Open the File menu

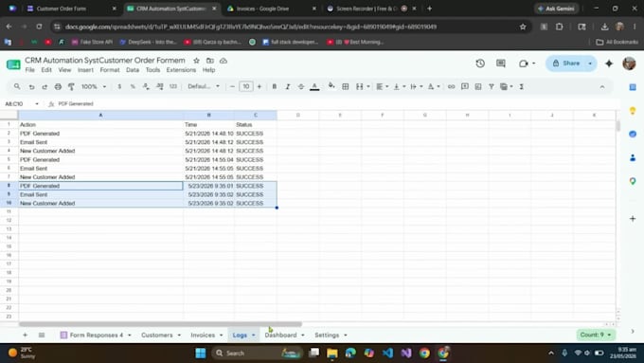[x=30, y=70]
